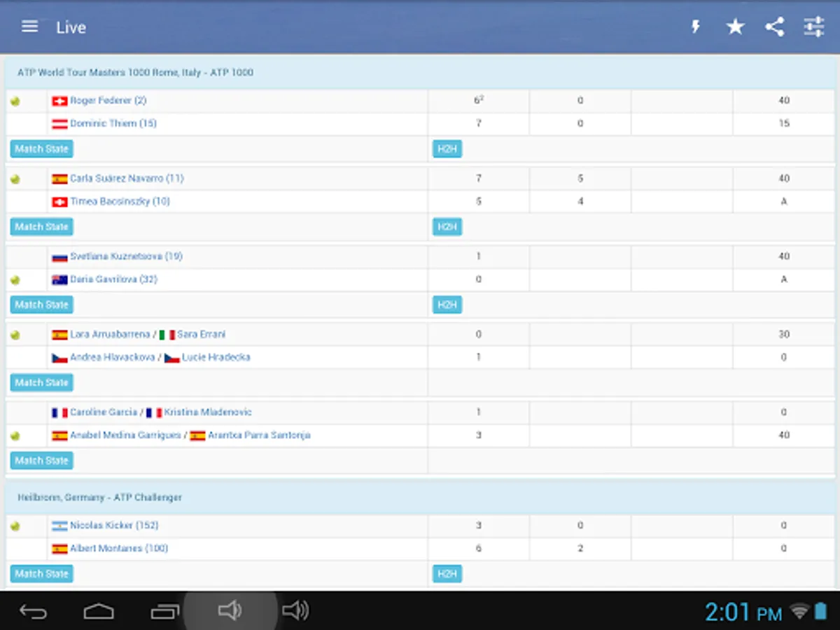Tap serving ball icon beside Daria Gavrilova
Image resolution: width=840 pixels, height=630 pixels.
(x=15, y=280)
